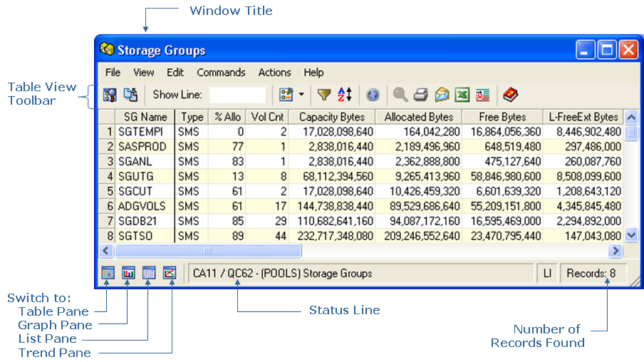
Task: Switch to the List pane
Action: 149,272
